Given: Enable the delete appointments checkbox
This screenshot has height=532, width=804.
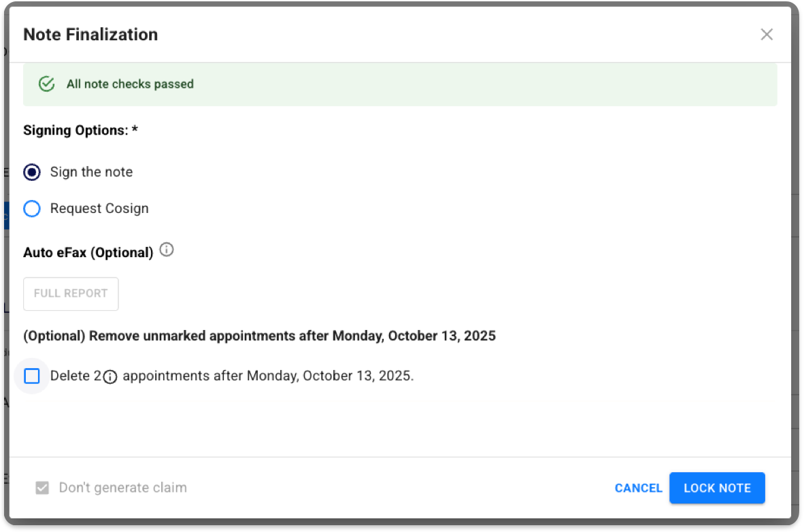Looking at the screenshot, I should (x=32, y=376).
